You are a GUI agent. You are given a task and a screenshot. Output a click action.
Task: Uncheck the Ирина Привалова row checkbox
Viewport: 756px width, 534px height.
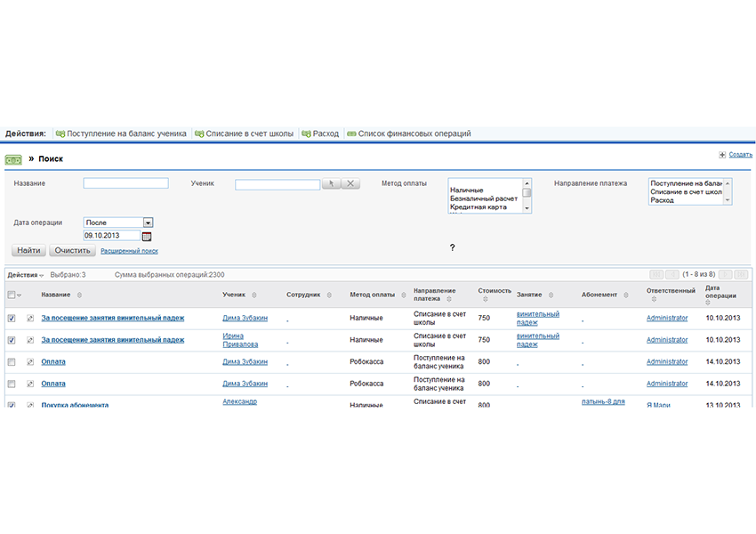pyautogui.click(x=12, y=340)
